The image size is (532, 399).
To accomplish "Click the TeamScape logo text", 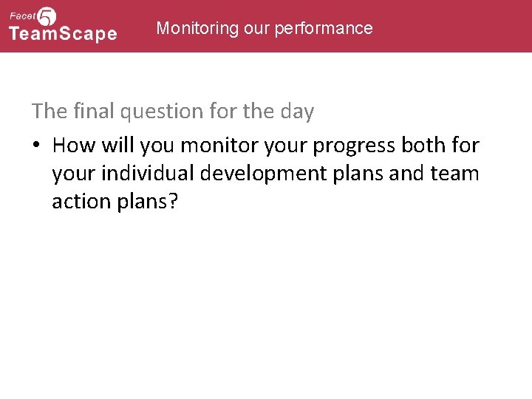I will pos(63,34).
